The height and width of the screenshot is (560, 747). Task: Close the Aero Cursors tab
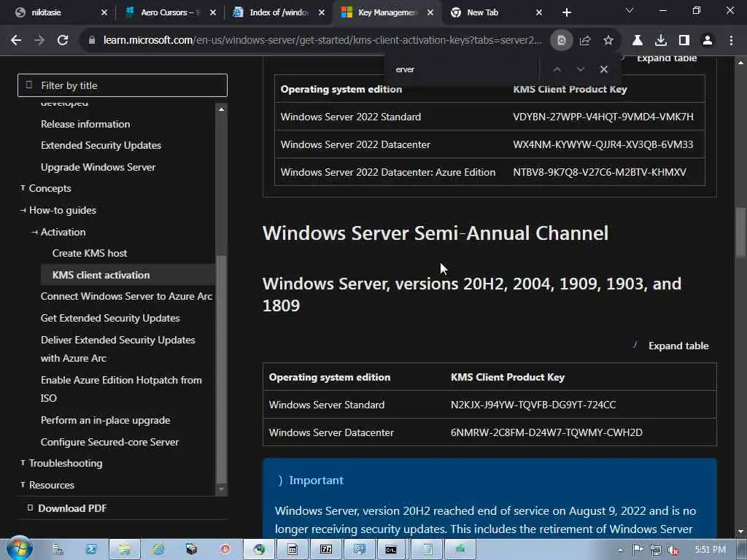(x=213, y=12)
